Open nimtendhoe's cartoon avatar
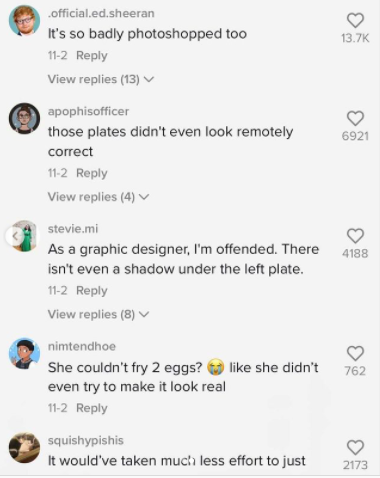 [x=24, y=353]
